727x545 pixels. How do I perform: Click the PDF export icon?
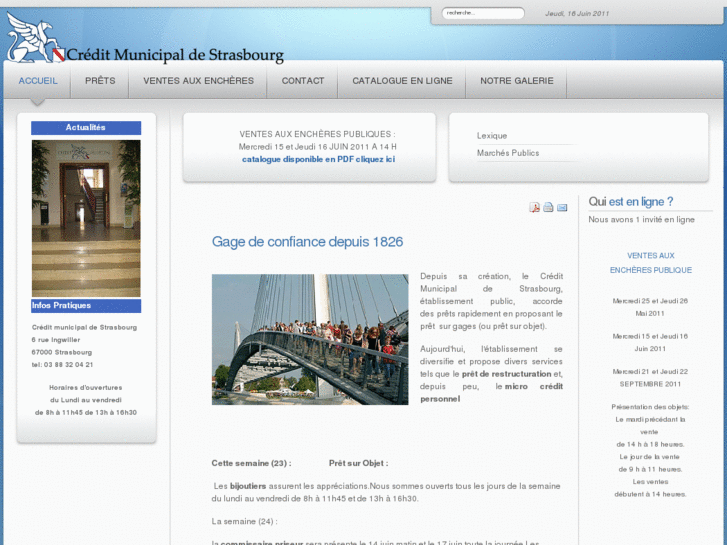pyautogui.click(x=534, y=207)
